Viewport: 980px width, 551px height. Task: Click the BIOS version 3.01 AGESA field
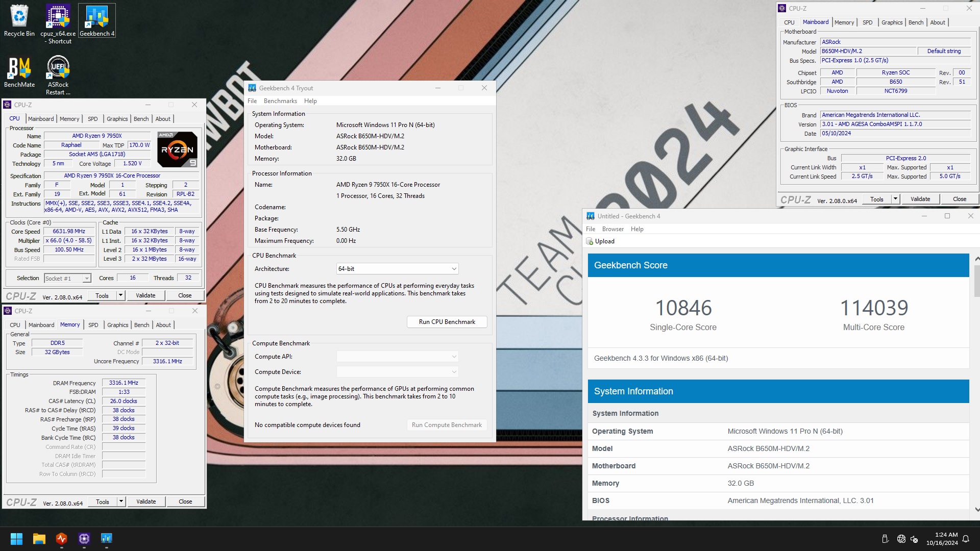[895, 124]
